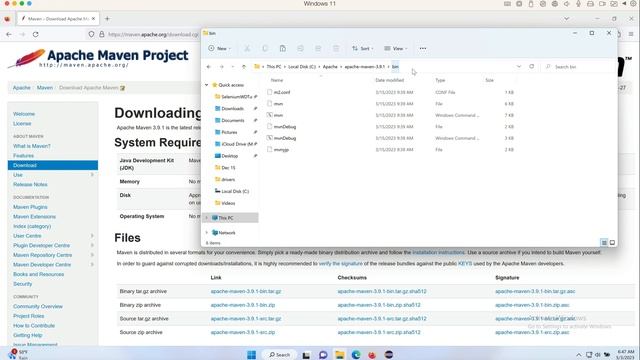Viewport: 640px width, 360px height.
Task: Select Downloads in Quick access pane
Action: (232, 109)
